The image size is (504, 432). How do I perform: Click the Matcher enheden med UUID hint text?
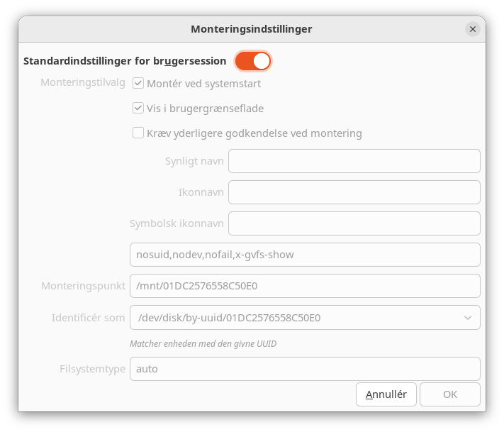(x=203, y=344)
